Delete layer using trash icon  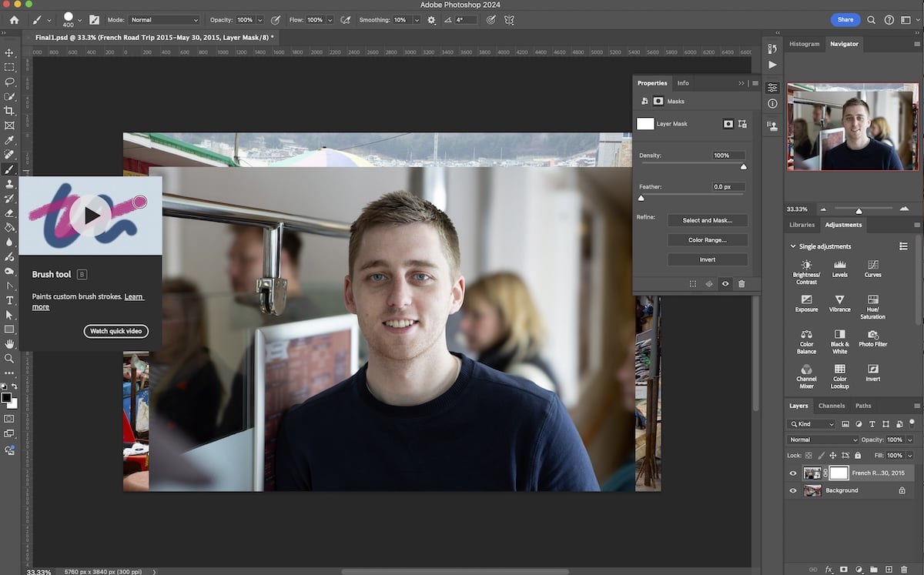pos(904,568)
